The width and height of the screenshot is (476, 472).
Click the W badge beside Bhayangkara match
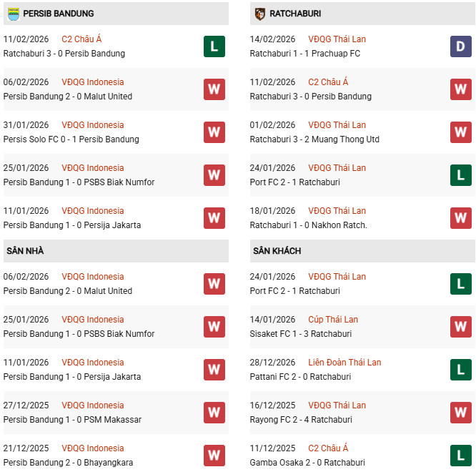[214, 456]
